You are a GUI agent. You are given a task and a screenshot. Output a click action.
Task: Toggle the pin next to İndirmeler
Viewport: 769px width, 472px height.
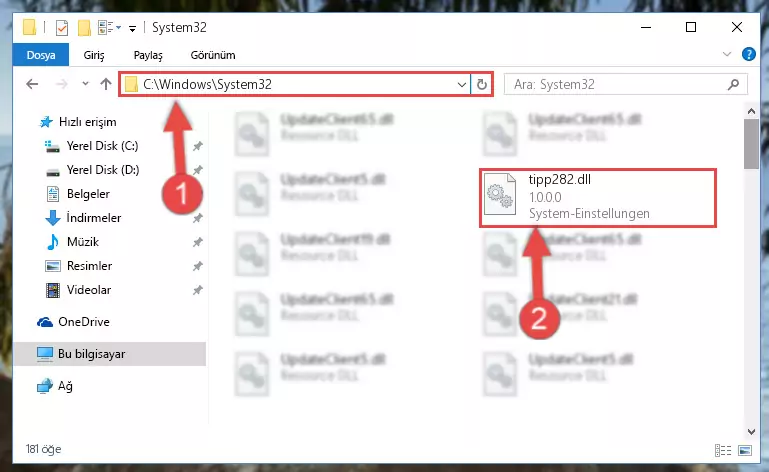point(198,218)
